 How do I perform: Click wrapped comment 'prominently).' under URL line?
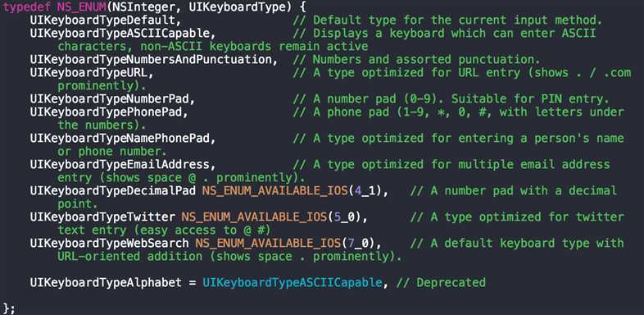click(102, 86)
